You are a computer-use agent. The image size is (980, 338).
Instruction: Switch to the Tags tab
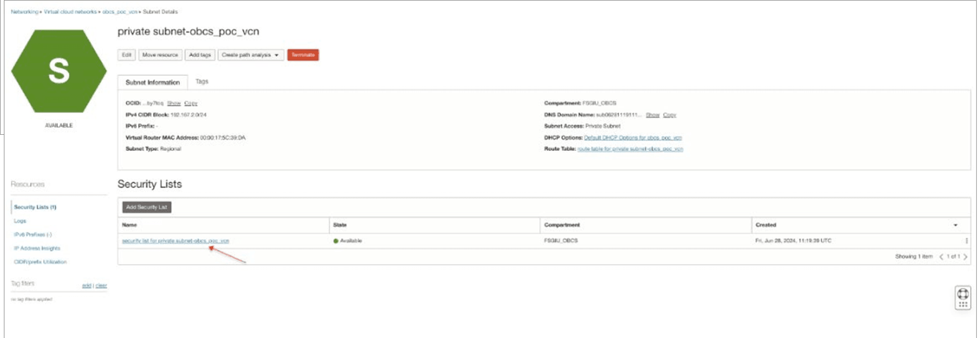click(x=202, y=81)
